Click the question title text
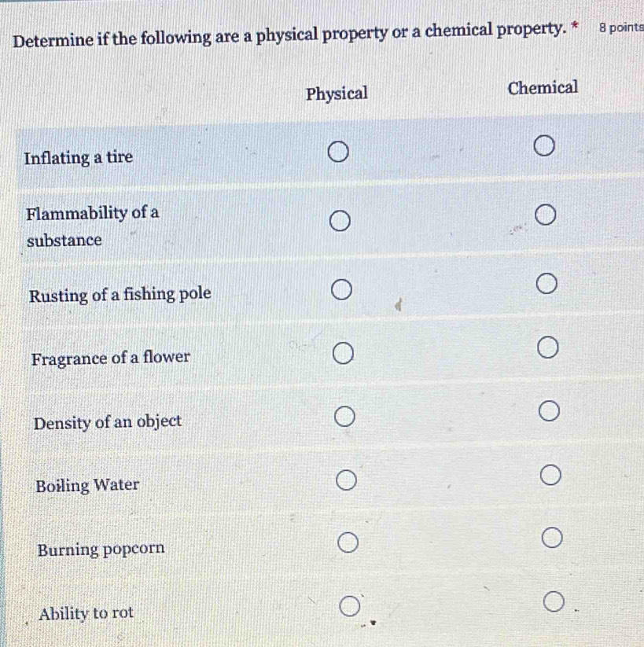The height and width of the screenshot is (647, 644). tap(289, 34)
